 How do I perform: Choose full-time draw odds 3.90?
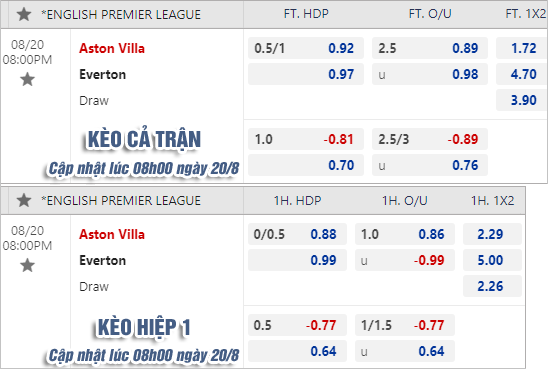tap(522, 100)
